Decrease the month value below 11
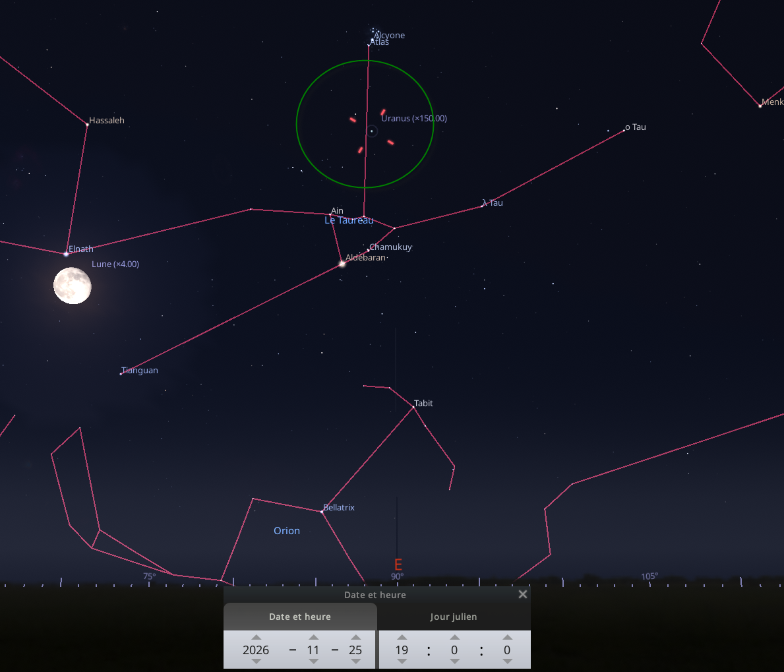The height and width of the screenshot is (672, 784). tap(313, 661)
